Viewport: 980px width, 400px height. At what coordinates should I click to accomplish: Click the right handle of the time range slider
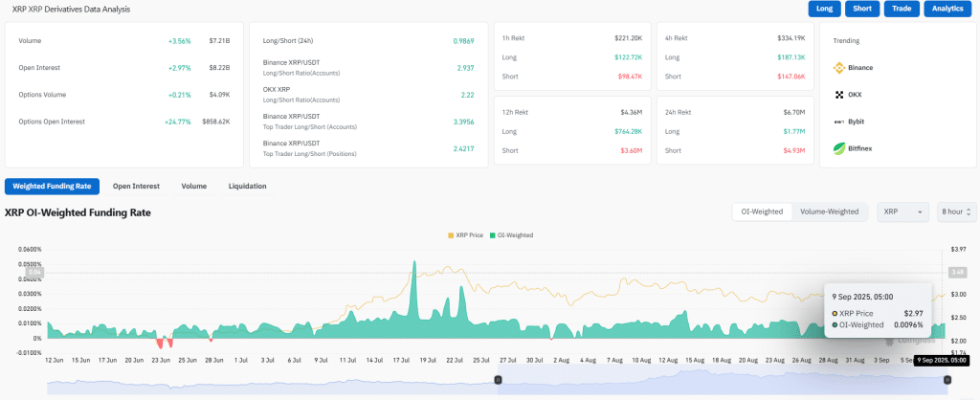[947, 381]
